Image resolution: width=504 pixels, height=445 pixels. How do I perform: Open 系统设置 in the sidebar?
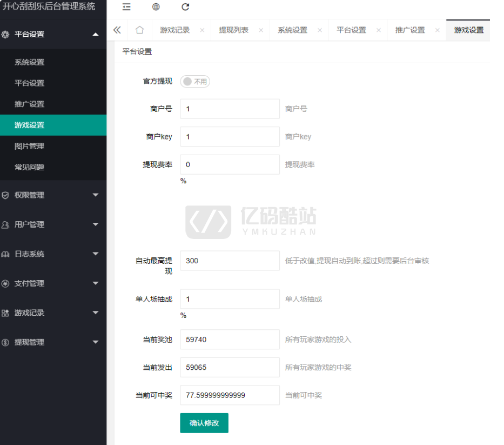[x=53, y=62]
